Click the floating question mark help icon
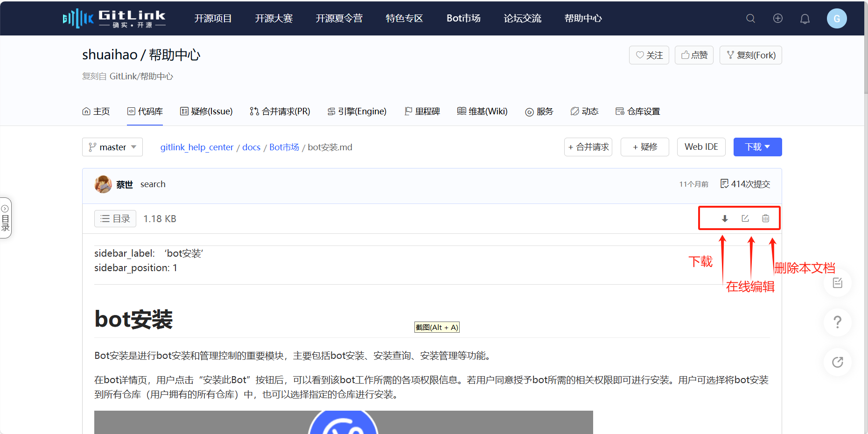868x434 pixels. coord(838,322)
